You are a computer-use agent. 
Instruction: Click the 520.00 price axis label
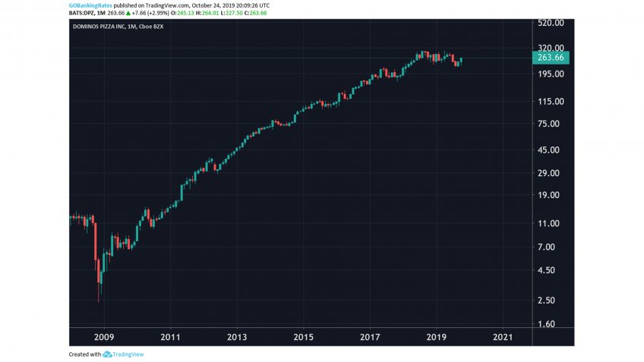pos(551,23)
